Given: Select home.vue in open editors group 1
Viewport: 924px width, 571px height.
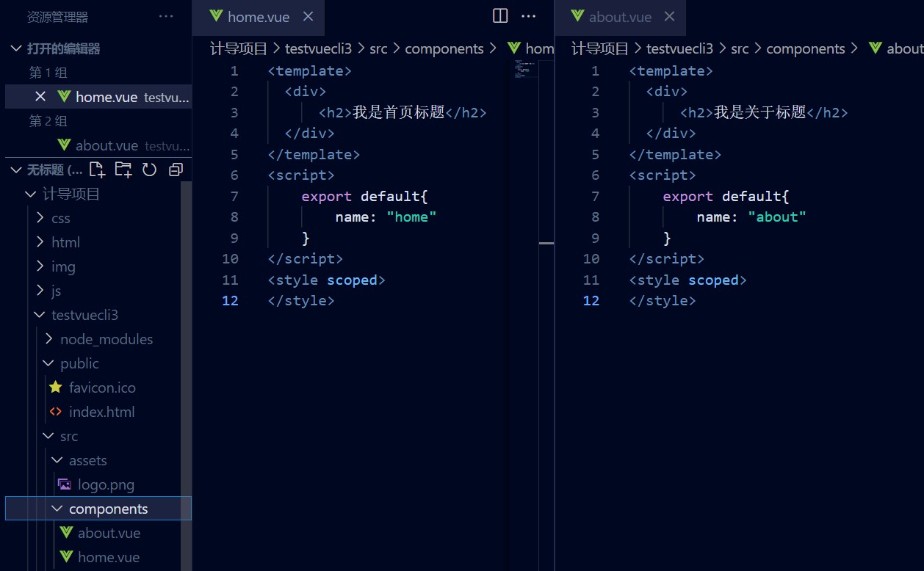Looking at the screenshot, I should 98,96.
